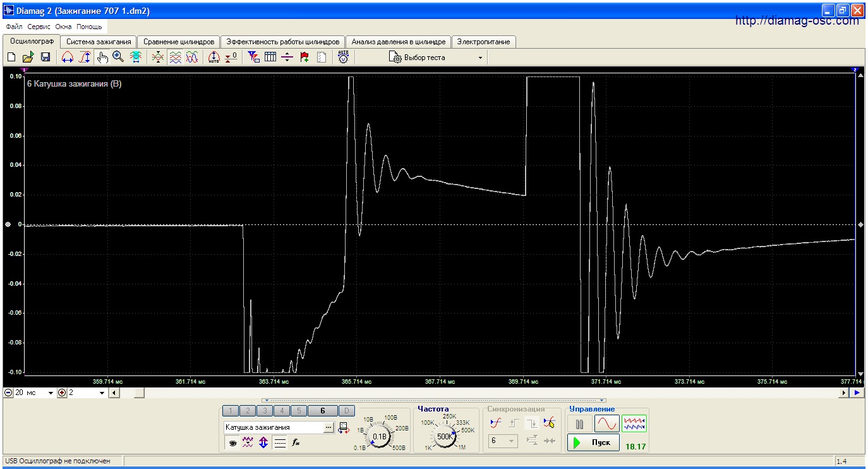Click the blue play arrow at scrollbar end
868x469 pixels.
857,393
